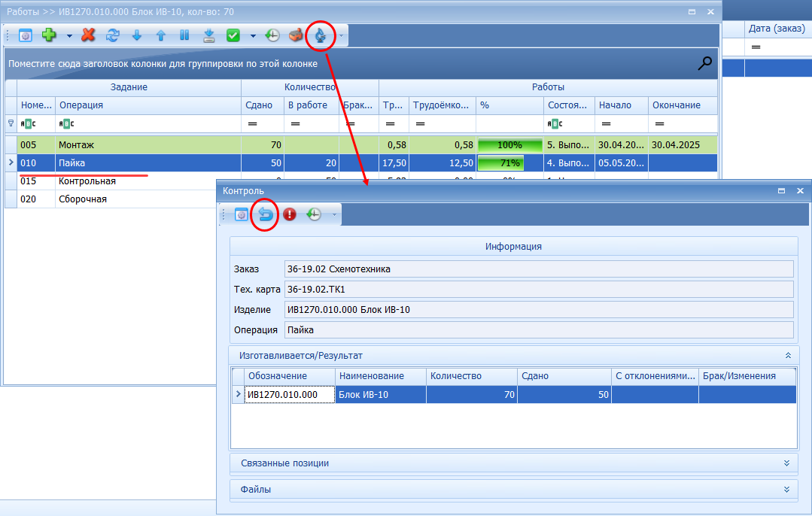This screenshot has width=812, height=516.
Task: Click the filter field under Операция column
Action: pyautogui.click(x=147, y=123)
